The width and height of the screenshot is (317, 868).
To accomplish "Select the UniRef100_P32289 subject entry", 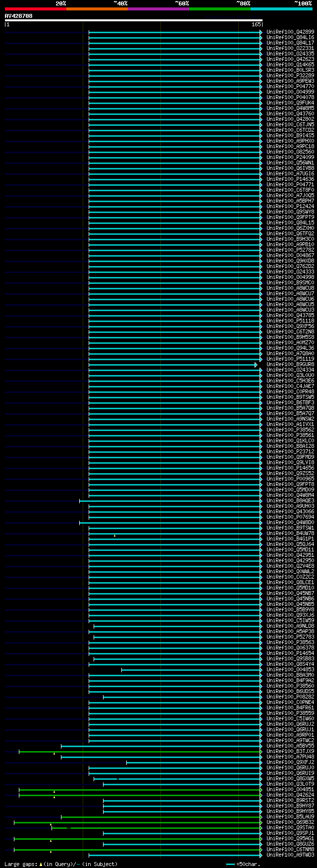I will 290,76.
